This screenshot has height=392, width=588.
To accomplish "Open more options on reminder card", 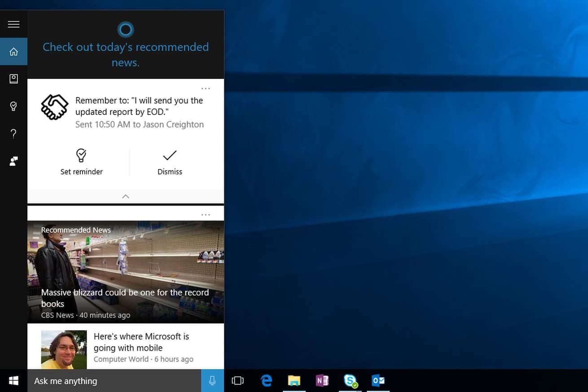I will click(x=206, y=88).
